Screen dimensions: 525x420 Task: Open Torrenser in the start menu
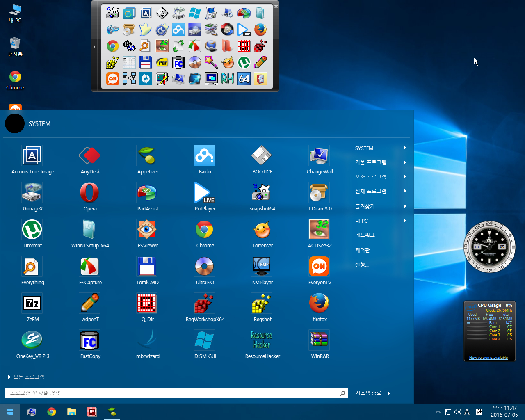[x=262, y=234]
